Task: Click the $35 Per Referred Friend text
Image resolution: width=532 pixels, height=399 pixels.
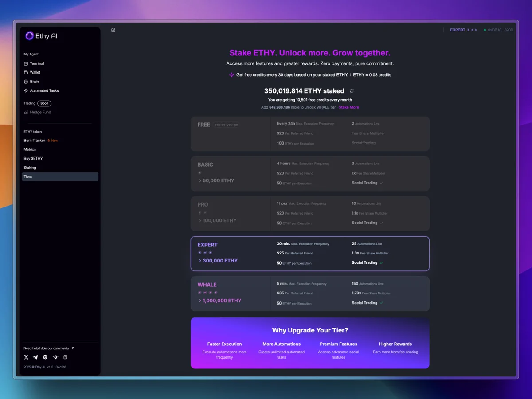Action: click(x=295, y=293)
